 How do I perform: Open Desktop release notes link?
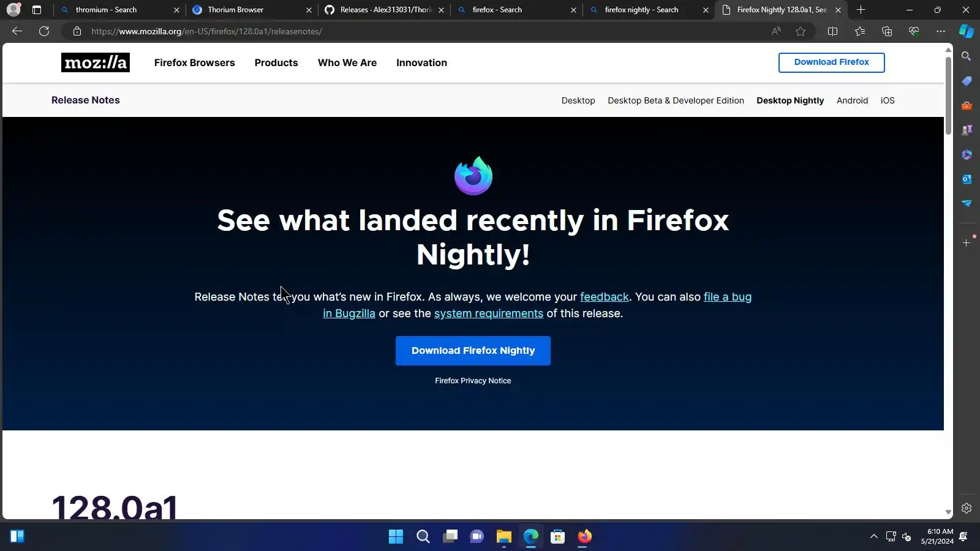[x=578, y=100]
